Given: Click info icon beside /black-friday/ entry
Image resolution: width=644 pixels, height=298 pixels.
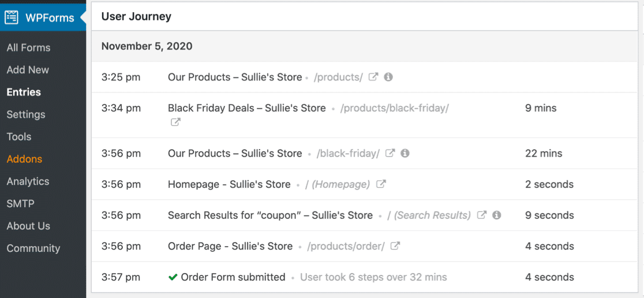Looking at the screenshot, I should (405, 154).
